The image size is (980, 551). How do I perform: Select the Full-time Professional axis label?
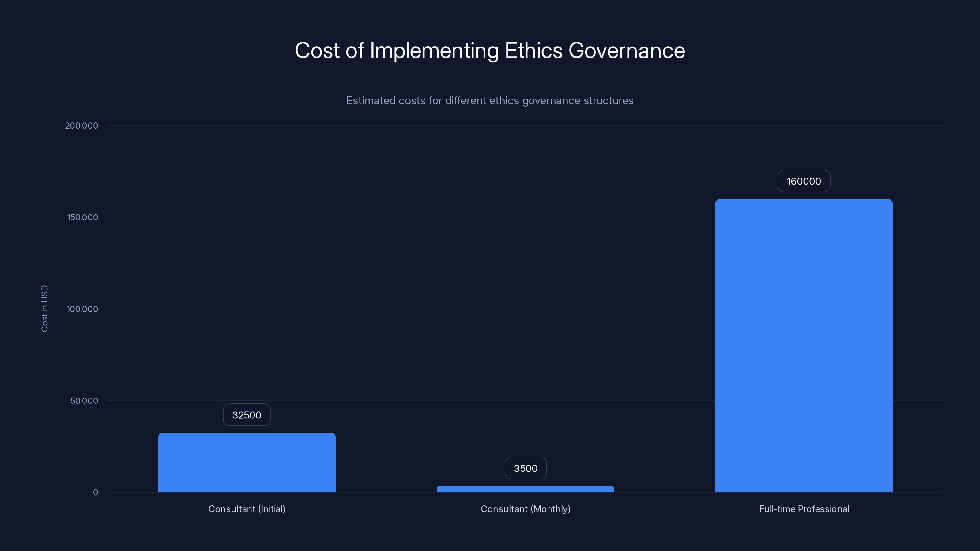pos(804,509)
